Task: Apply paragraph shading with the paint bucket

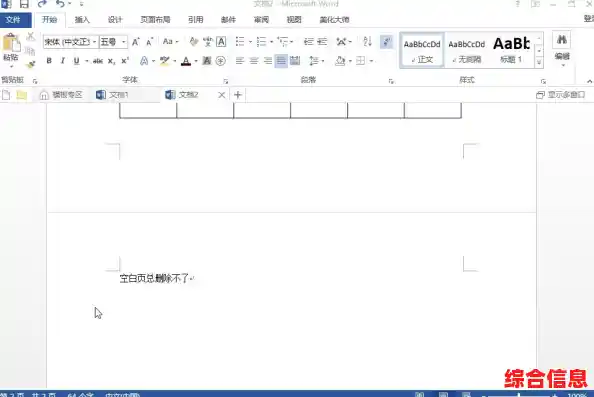Action: pyautogui.click(x=340, y=61)
